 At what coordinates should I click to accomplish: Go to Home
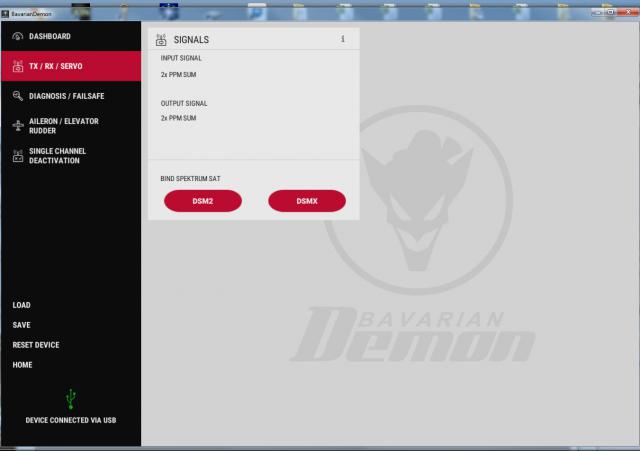coord(22,365)
